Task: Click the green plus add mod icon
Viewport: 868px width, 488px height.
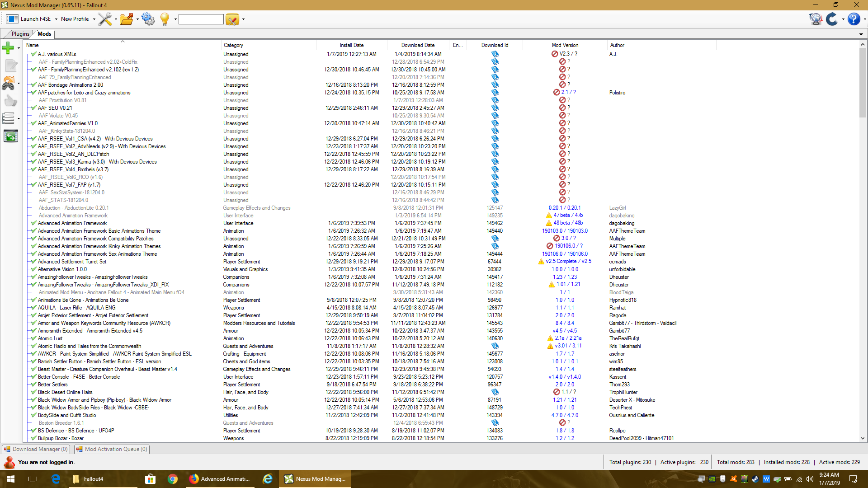Action: 8,47
